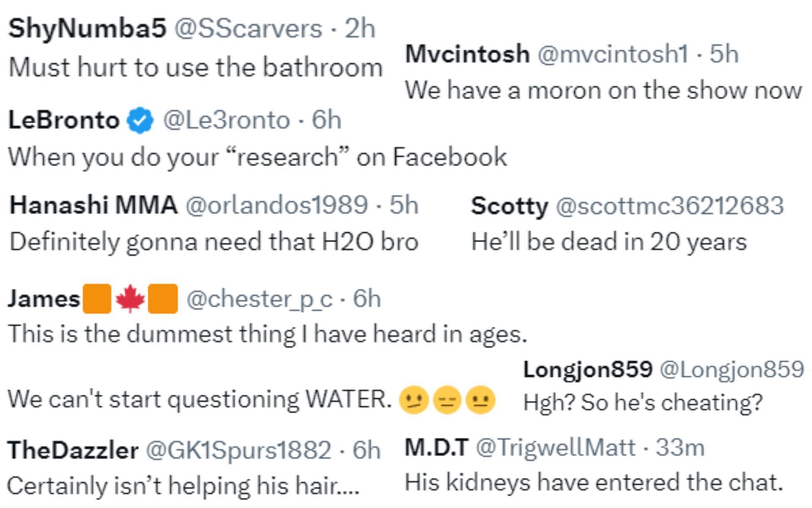812x508 pixels.
Task: Open the @chester_p_c handle
Action: click(x=259, y=299)
